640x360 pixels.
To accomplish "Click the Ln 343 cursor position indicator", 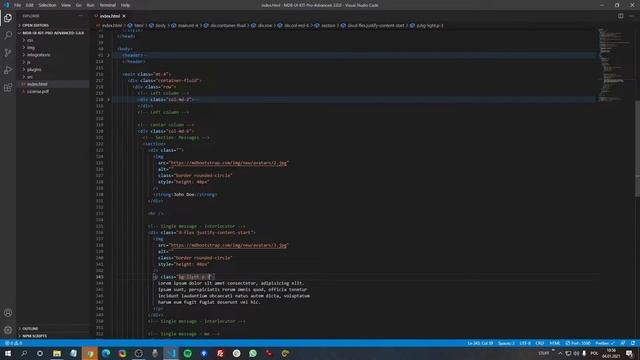I will coord(480,343).
